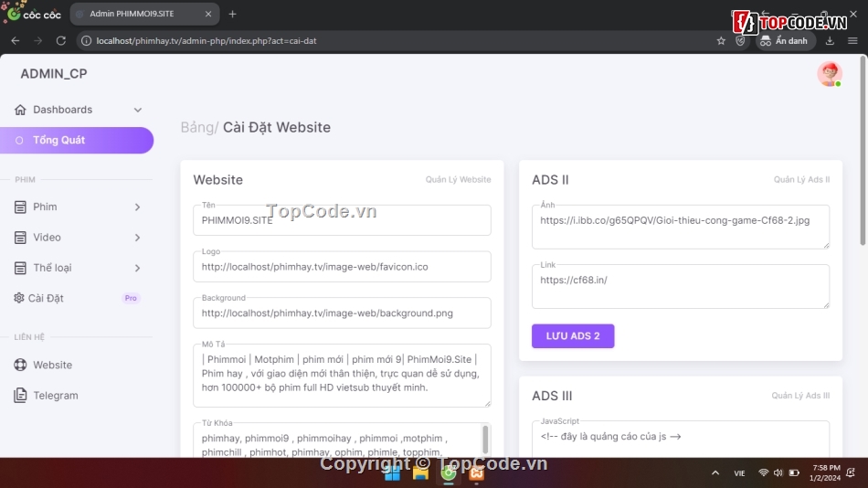The height and width of the screenshot is (488, 868).
Task: Open the taskbar clock and date
Action: click(x=825, y=473)
